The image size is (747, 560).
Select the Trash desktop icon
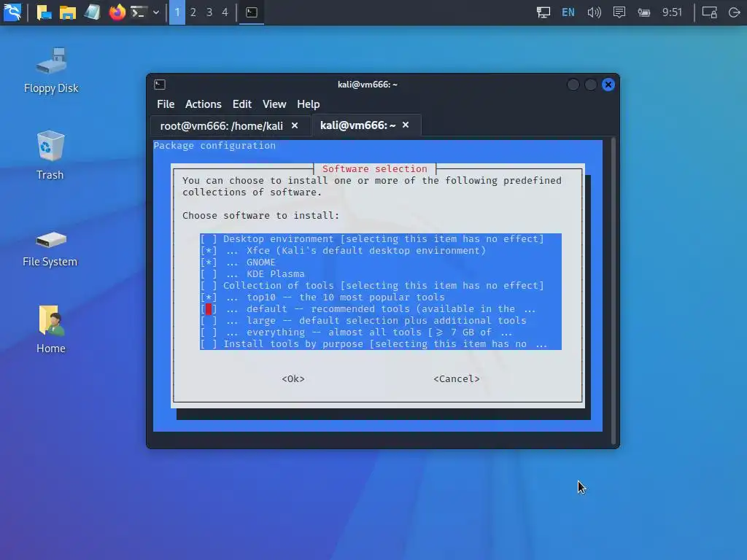click(50, 155)
